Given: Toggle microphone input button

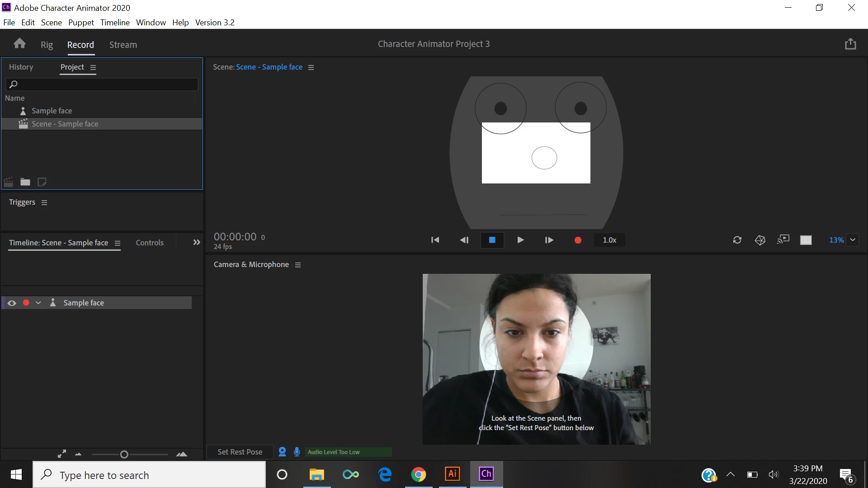Looking at the screenshot, I should (297, 452).
